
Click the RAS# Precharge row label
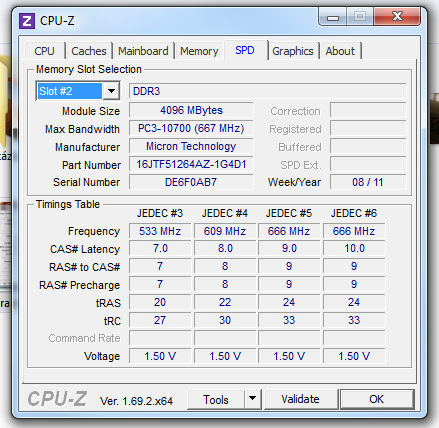click(79, 285)
